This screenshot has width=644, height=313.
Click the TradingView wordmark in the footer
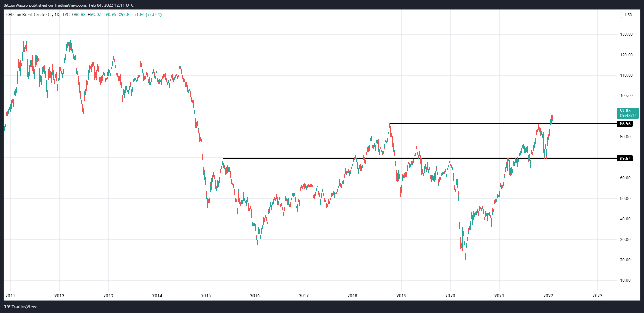click(24, 307)
